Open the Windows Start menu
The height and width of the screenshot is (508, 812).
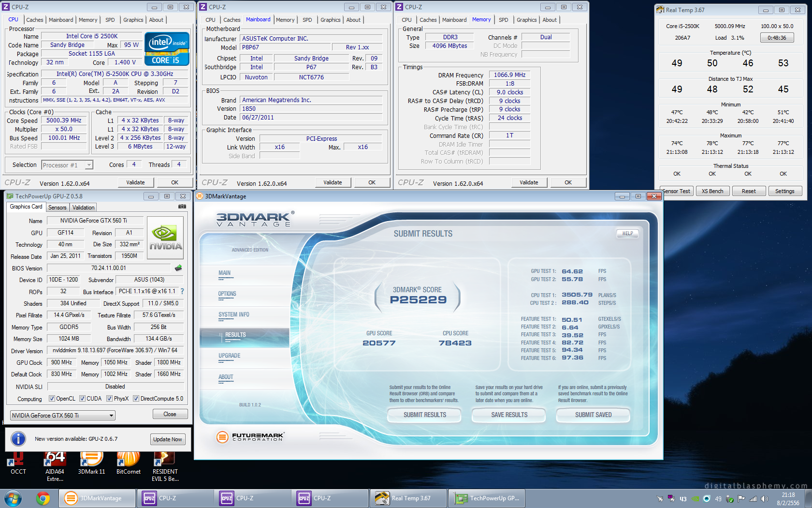tap(13, 498)
